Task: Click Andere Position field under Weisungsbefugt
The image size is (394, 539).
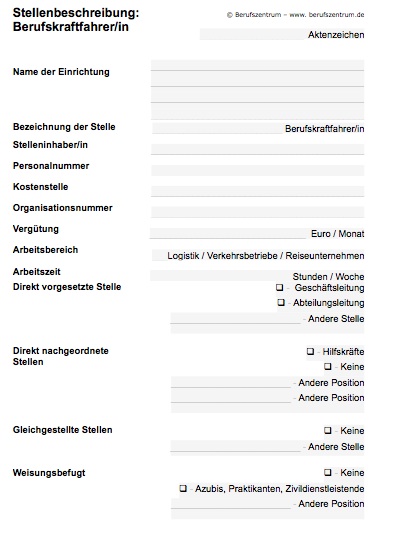Action: pyautogui.click(x=231, y=504)
